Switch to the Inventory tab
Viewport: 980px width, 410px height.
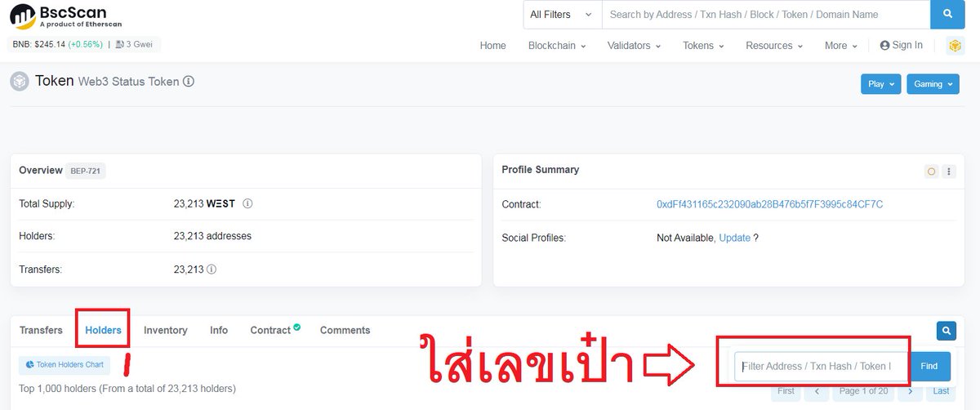click(166, 330)
